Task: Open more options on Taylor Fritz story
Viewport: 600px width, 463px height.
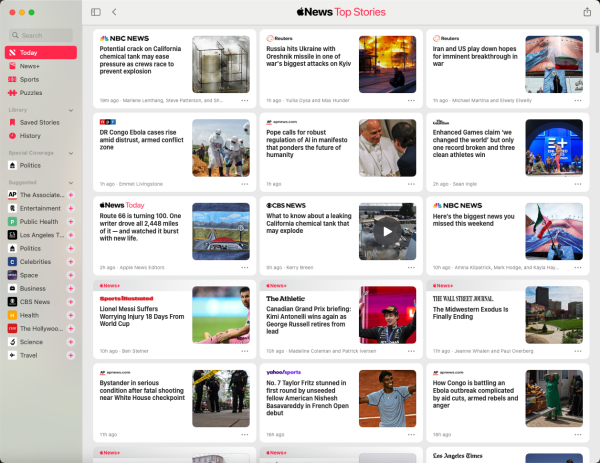Action: [411, 434]
